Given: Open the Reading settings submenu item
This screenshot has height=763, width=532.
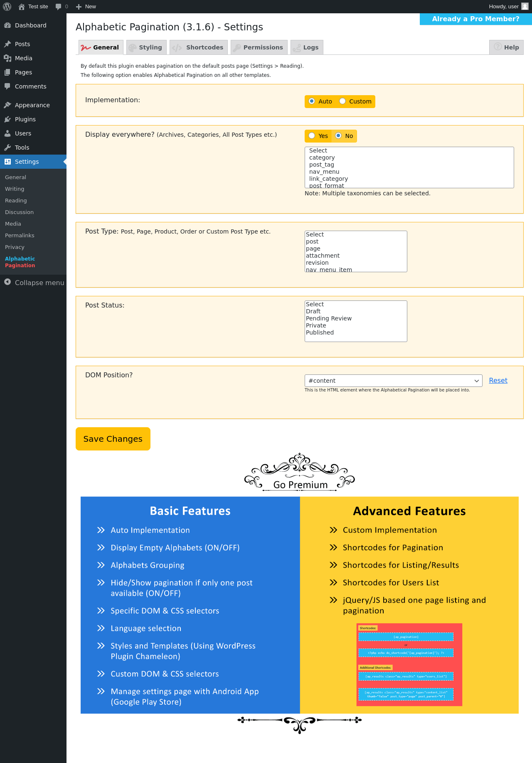Looking at the screenshot, I should pyautogui.click(x=16, y=200).
